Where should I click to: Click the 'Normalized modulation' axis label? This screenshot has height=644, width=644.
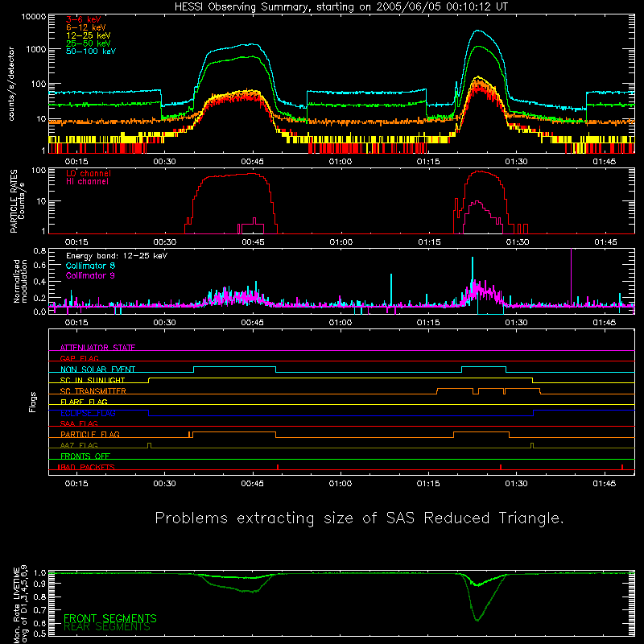[20, 281]
